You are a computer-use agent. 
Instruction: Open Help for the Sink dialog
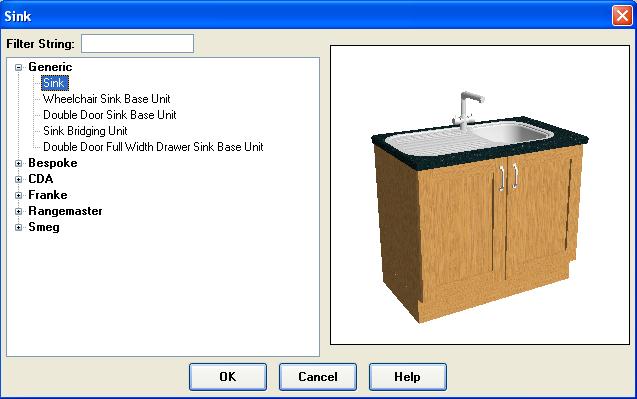click(x=407, y=377)
